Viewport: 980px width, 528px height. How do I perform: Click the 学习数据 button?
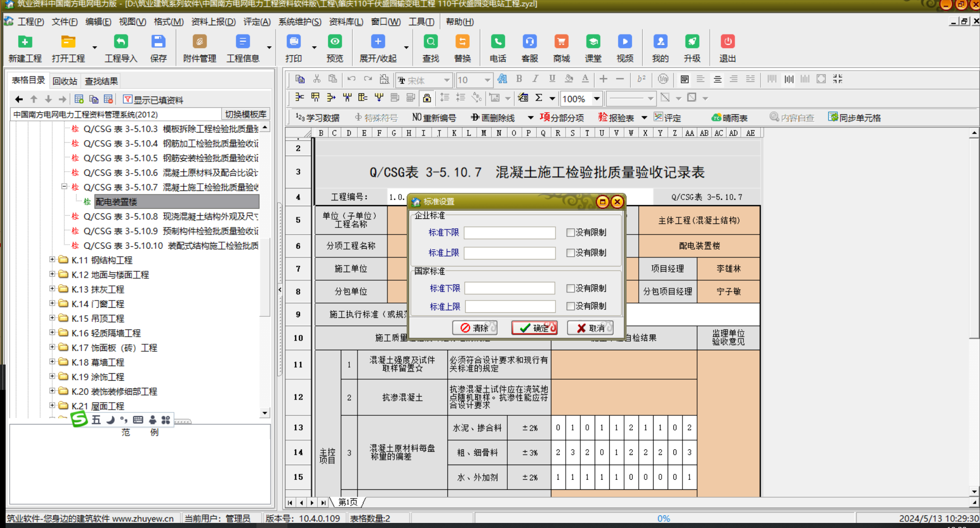click(x=317, y=118)
